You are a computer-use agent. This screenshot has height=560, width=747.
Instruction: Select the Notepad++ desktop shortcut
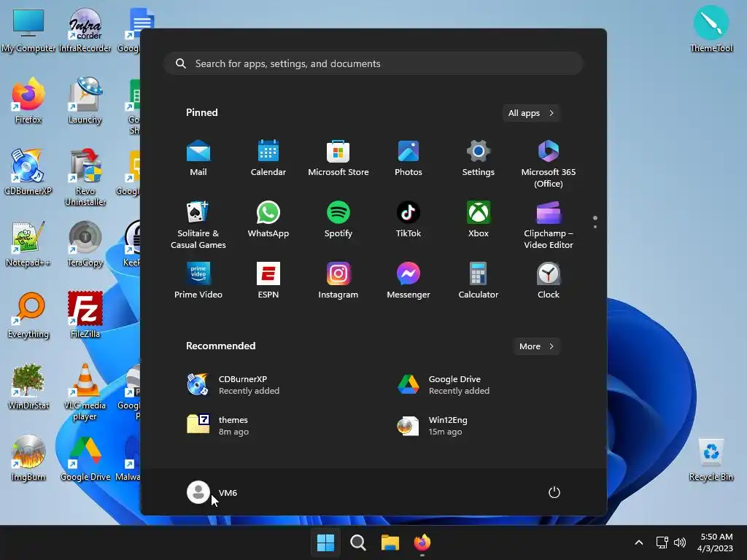point(28,244)
